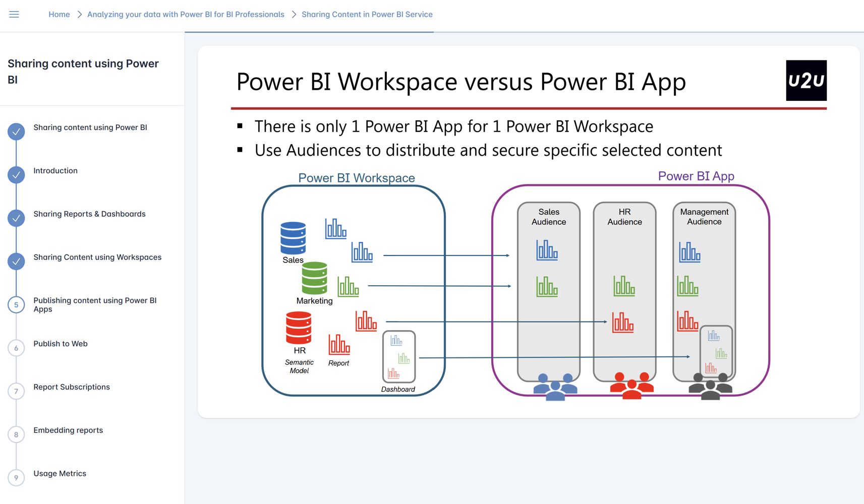
Task: Click the lesson progress bar at top
Action: pyautogui.click(x=524, y=32)
